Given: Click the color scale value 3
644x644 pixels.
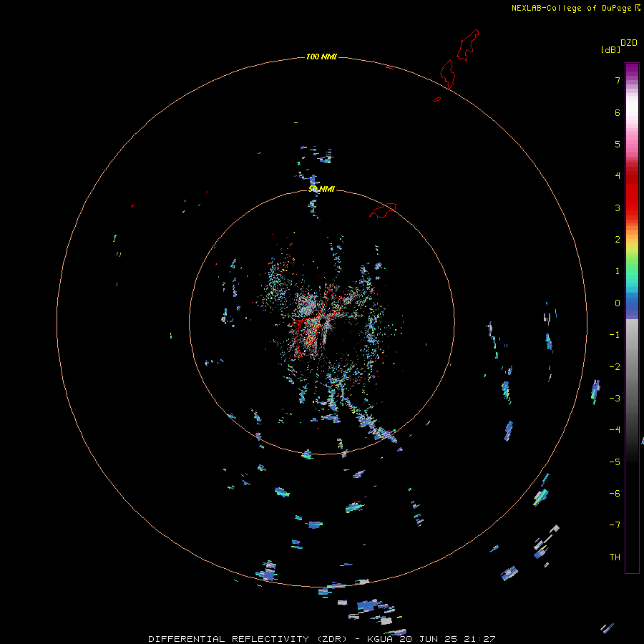Looking at the screenshot, I should [x=618, y=208].
